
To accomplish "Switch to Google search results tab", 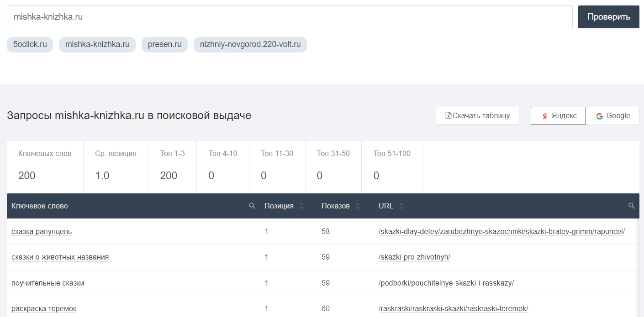I will [x=612, y=116].
